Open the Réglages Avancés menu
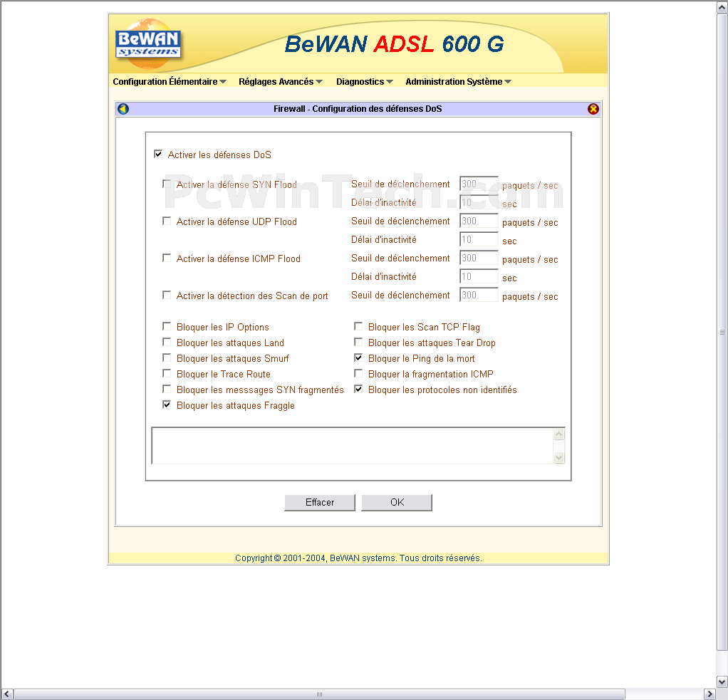 tap(281, 82)
